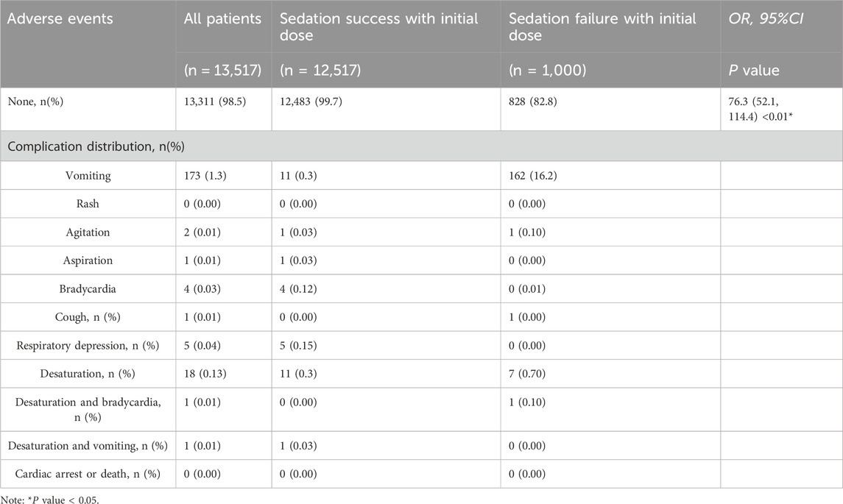Select the Vomiting row label

[88, 176]
